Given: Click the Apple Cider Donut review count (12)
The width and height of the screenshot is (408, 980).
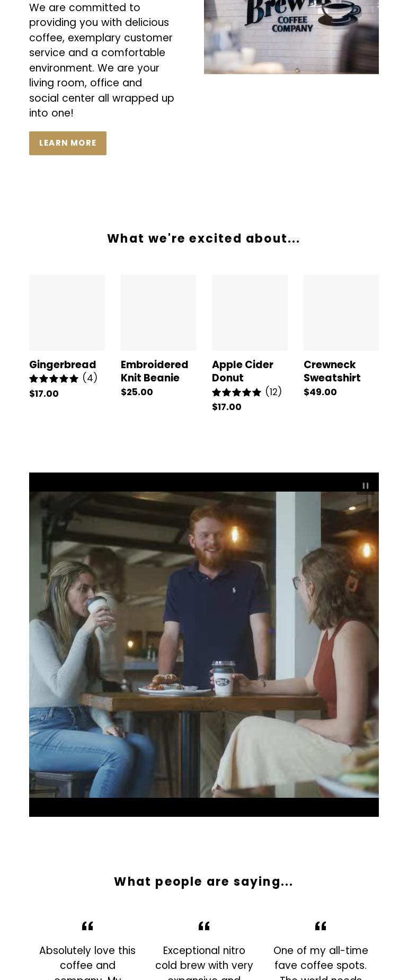Looking at the screenshot, I should (x=273, y=392).
